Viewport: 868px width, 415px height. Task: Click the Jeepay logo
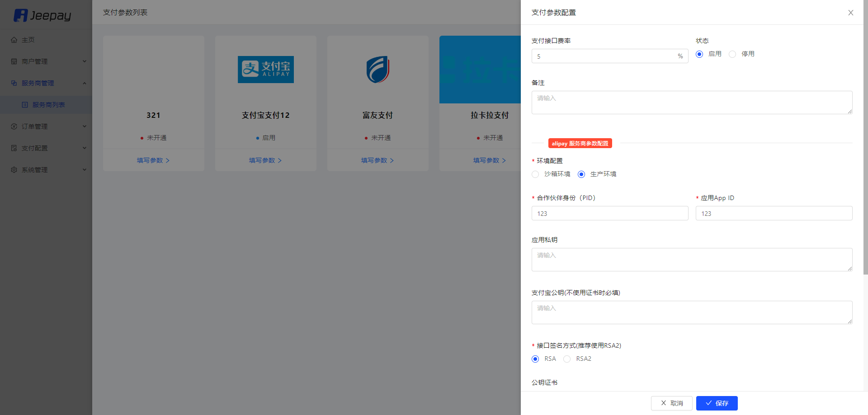pos(42,15)
